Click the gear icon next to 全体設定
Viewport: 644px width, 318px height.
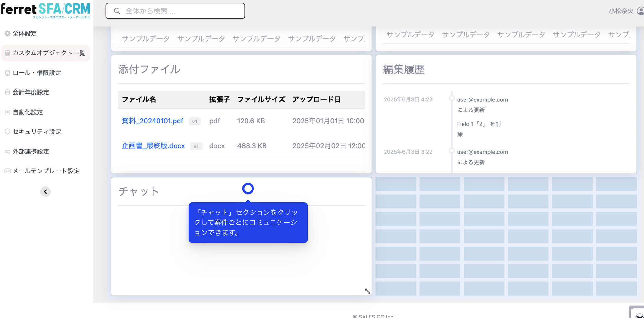8,33
